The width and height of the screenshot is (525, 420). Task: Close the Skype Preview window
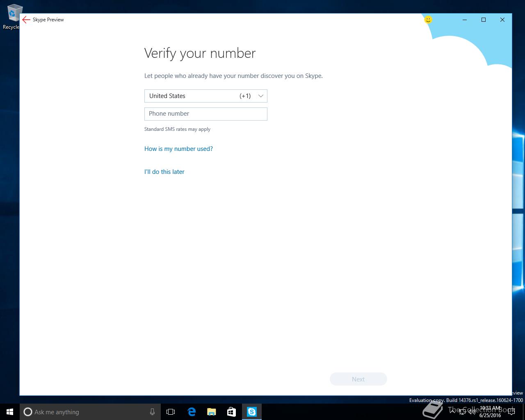[502, 20]
